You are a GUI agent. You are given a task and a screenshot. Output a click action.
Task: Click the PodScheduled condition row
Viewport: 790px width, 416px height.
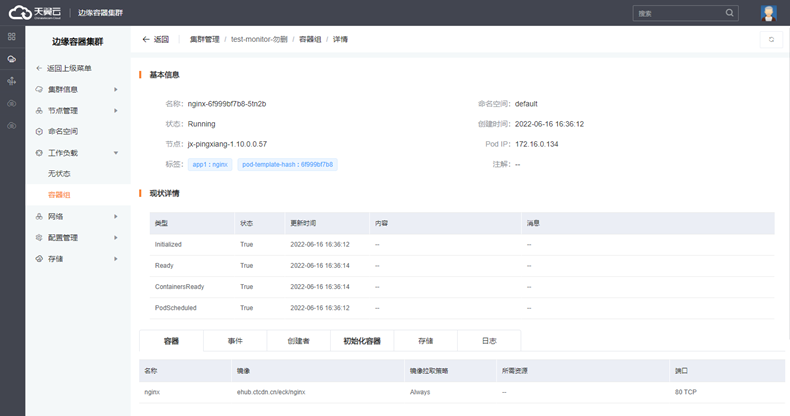tap(462, 308)
